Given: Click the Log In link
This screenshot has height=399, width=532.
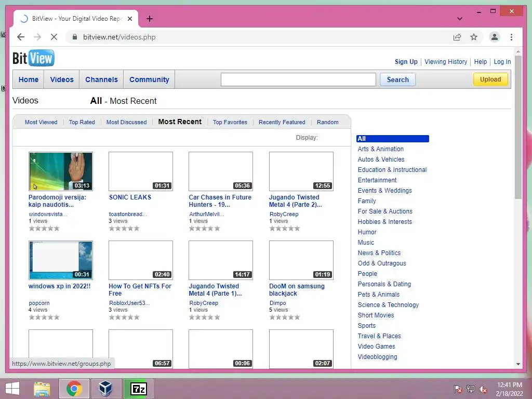Looking at the screenshot, I should [x=502, y=62].
